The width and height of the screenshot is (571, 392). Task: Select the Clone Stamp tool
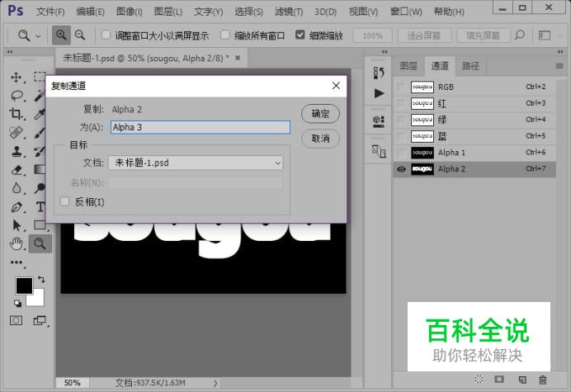click(x=16, y=151)
